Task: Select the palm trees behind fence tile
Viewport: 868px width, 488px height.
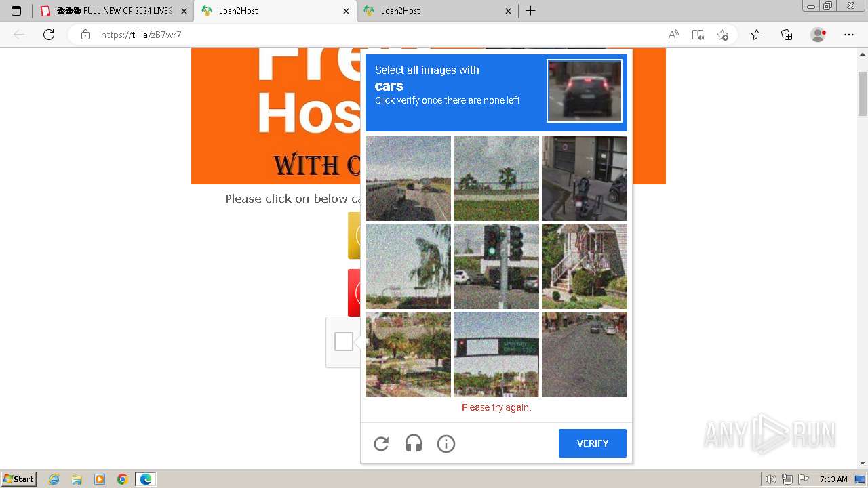Action: (x=496, y=178)
